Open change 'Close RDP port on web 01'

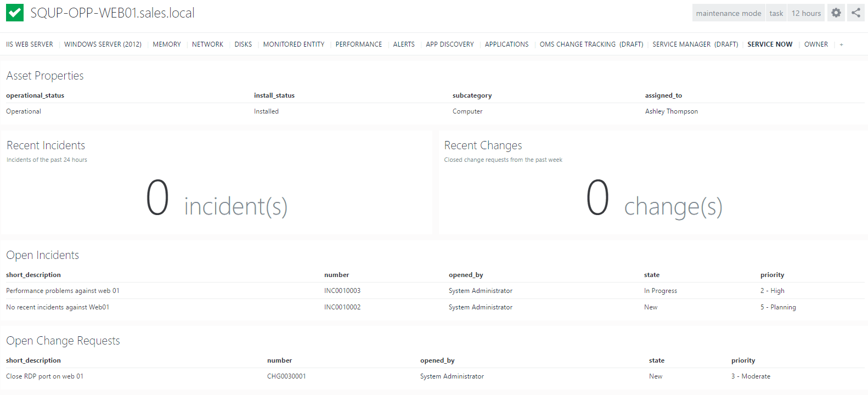[44, 376]
